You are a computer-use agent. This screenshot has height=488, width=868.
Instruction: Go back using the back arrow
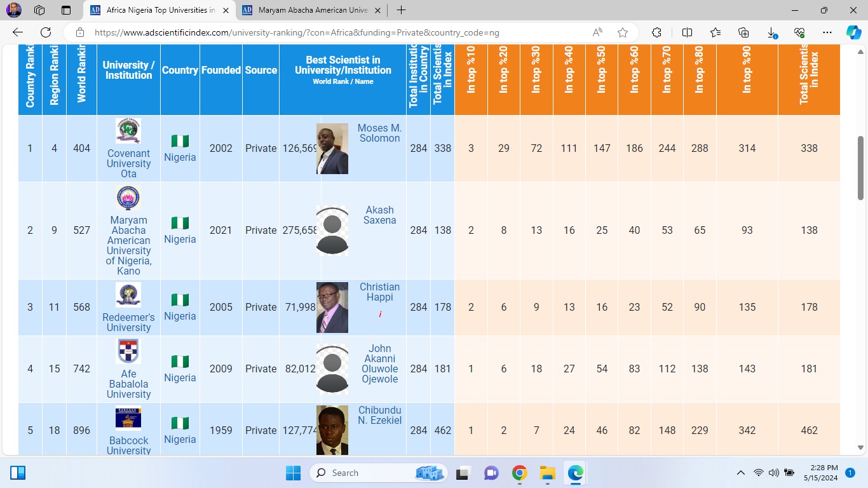[18, 32]
